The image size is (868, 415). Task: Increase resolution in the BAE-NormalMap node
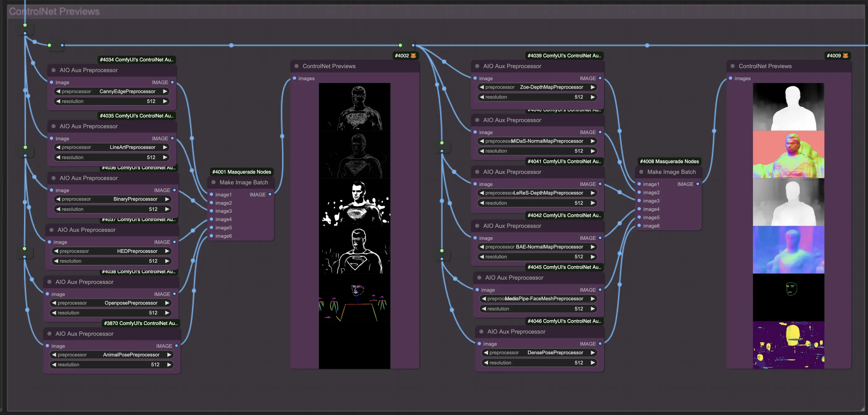click(593, 257)
